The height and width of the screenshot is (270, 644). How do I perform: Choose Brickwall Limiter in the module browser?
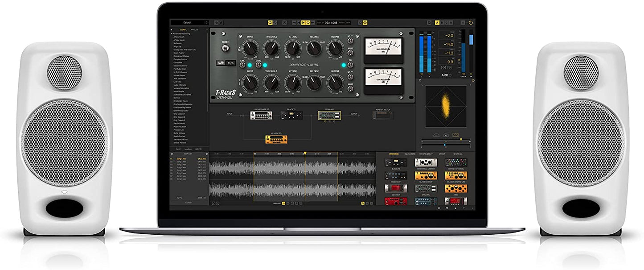click(426, 163)
